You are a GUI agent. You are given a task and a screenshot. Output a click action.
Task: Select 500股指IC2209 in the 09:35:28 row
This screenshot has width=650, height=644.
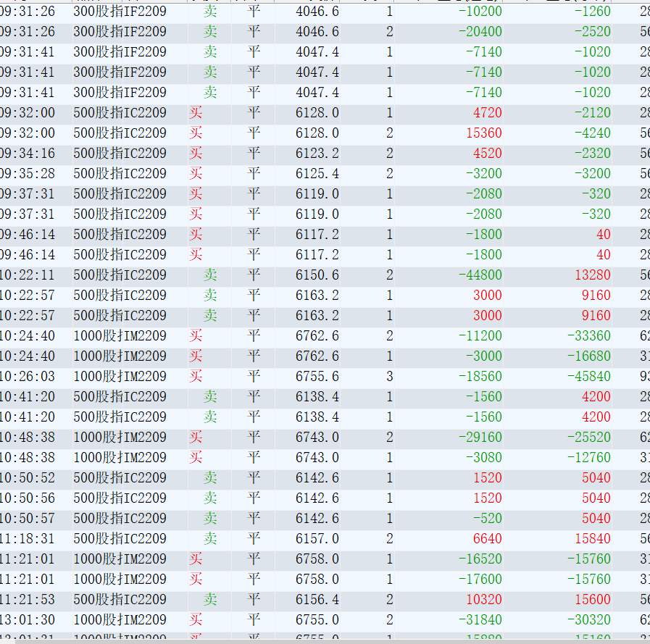coord(120,174)
